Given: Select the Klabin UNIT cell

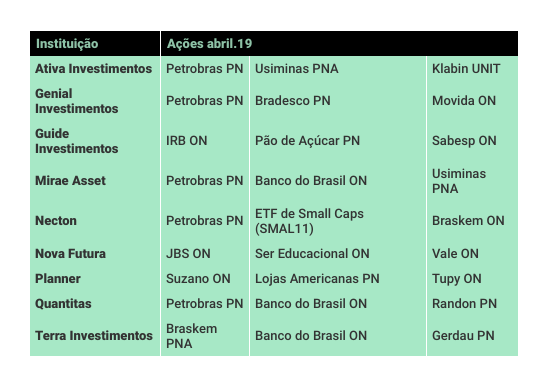Looking at the screenshot, I should [x=472, y=69].
